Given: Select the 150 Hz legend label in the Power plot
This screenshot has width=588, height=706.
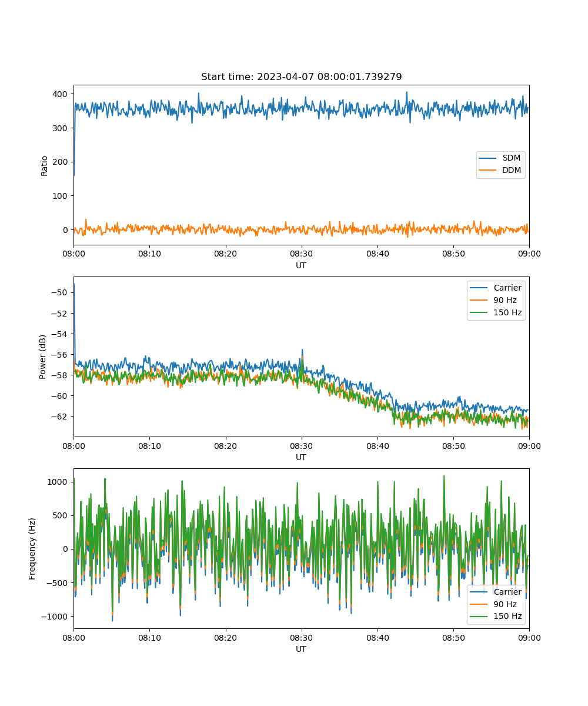Looking at the screenshot, I should click(507, 313).
